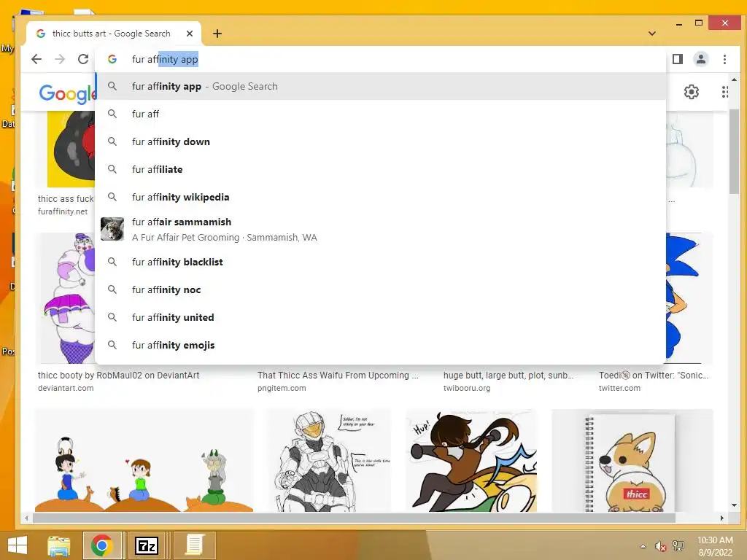The height and width of the screenshot is (560, 747).
Task: Click the Google logo on the page
Action: coord(68,93)
